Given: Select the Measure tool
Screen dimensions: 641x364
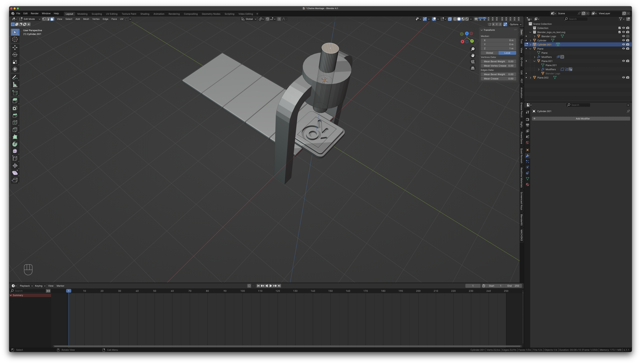Looking at the screenshot, I should 15,85.
